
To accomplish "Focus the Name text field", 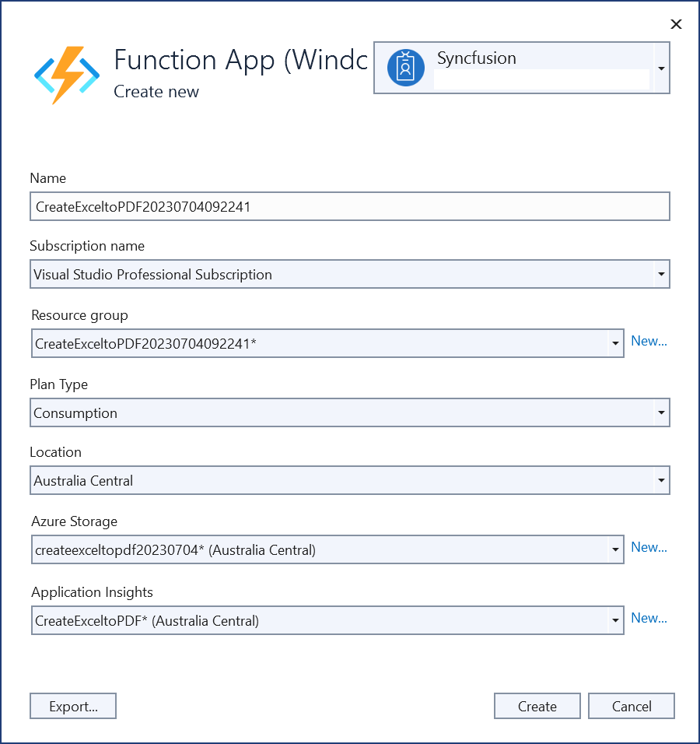I will tap(349, 207).
